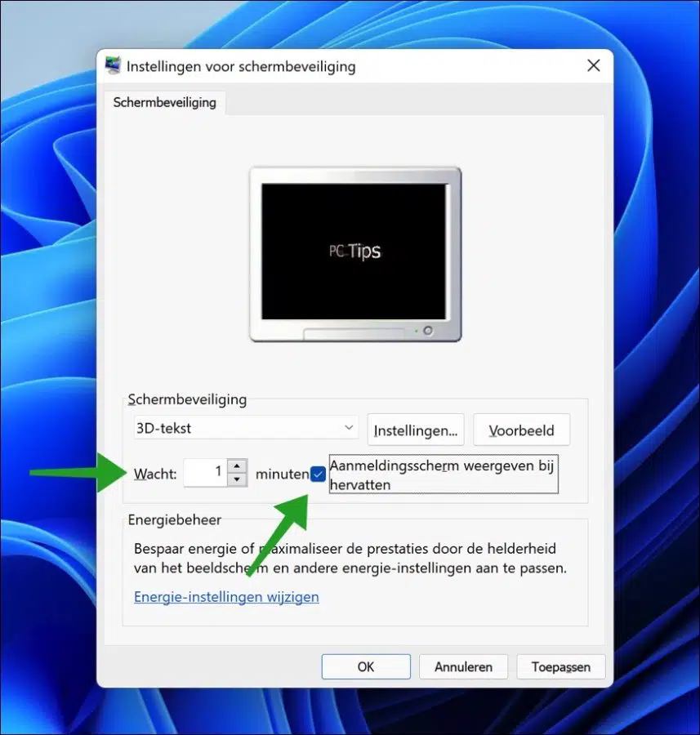Confirm with the OK button
This screenshot has width=700, height=735.
366,666
